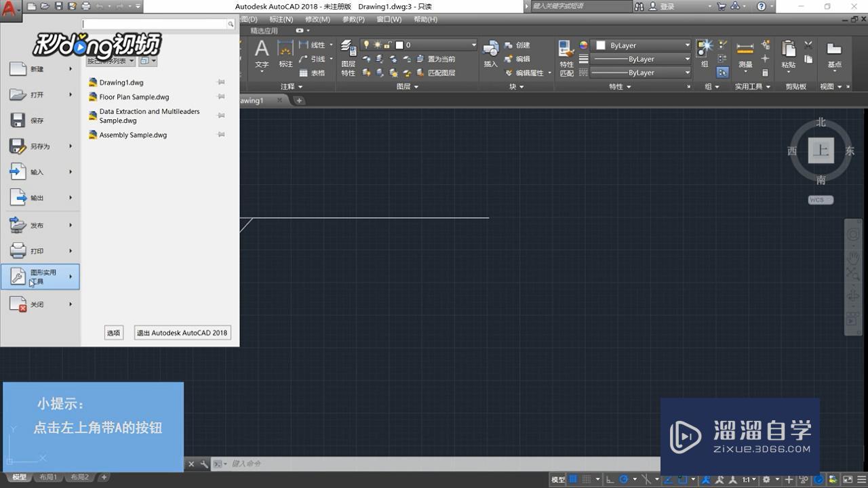
Task: Toggle the grid display in status bar
Action: point(574,479)
